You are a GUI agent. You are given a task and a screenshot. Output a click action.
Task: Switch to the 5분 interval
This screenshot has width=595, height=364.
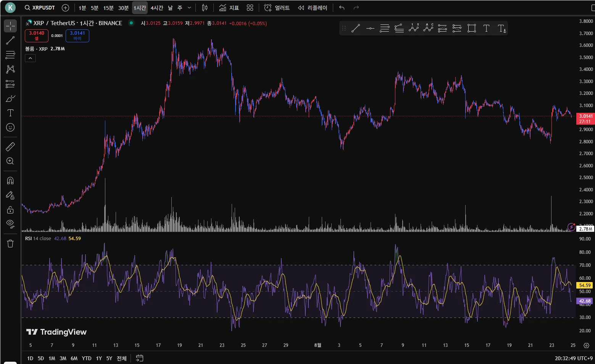click(95, 8)
